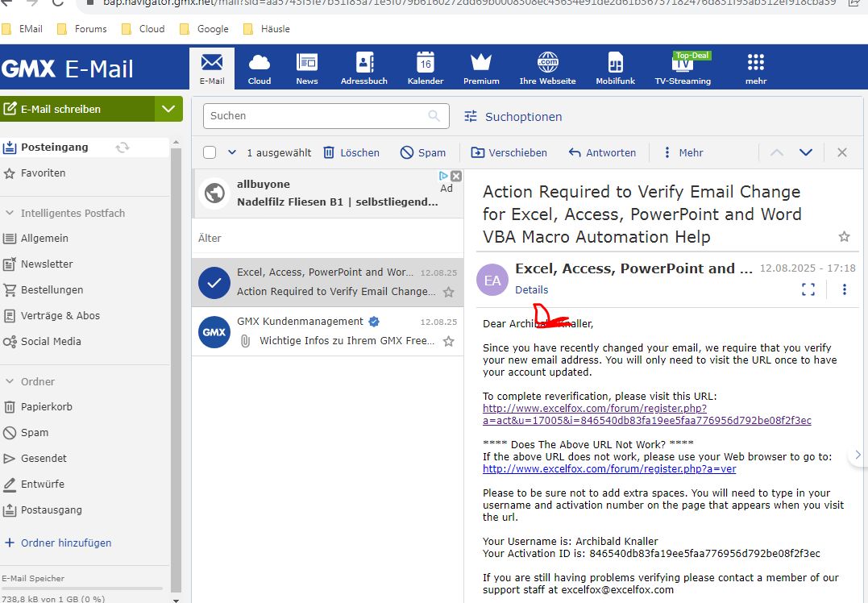Go to next email with down arrow
This screenshot has height=603, width=868.
pos(806,152)
